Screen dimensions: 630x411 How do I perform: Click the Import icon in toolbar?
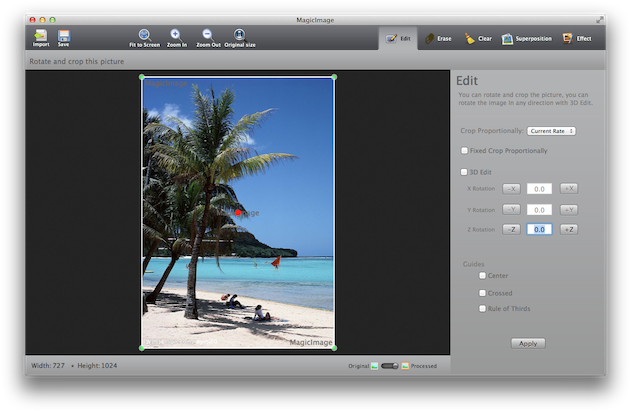(x=41, y=35)
